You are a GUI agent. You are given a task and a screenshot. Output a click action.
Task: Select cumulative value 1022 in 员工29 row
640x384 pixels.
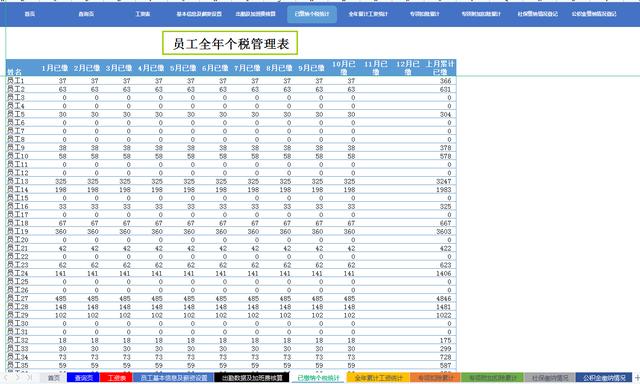(443, 315)
